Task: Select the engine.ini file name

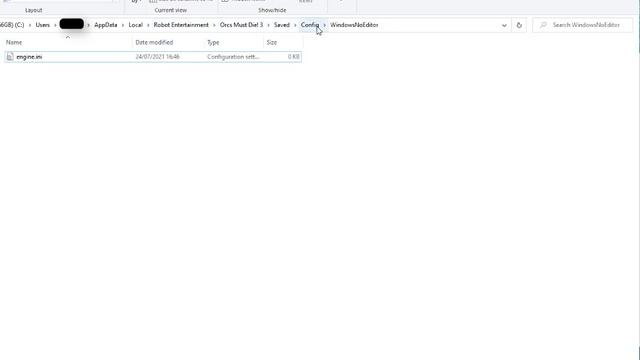Action: click(29, 57)
